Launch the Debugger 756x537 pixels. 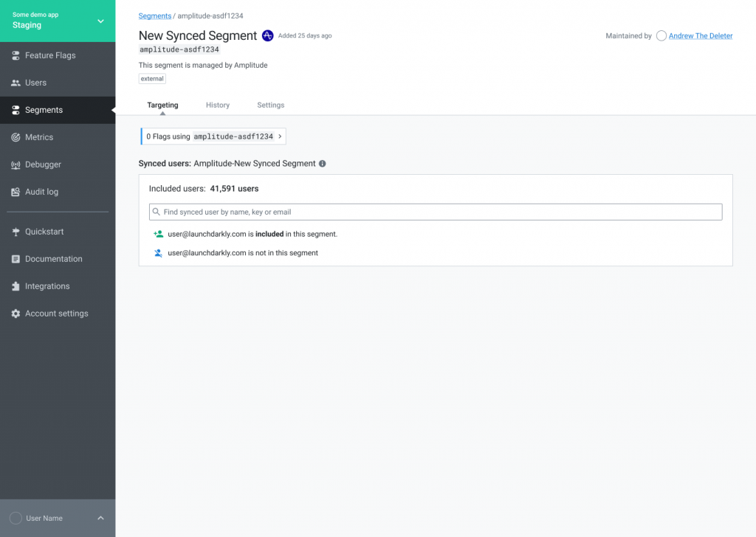point(41,164)
